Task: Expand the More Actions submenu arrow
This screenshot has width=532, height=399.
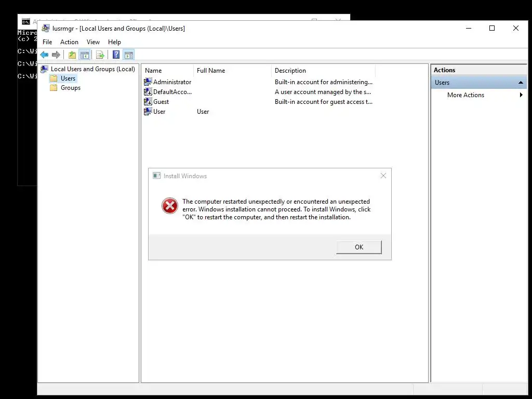Action: 521,95
